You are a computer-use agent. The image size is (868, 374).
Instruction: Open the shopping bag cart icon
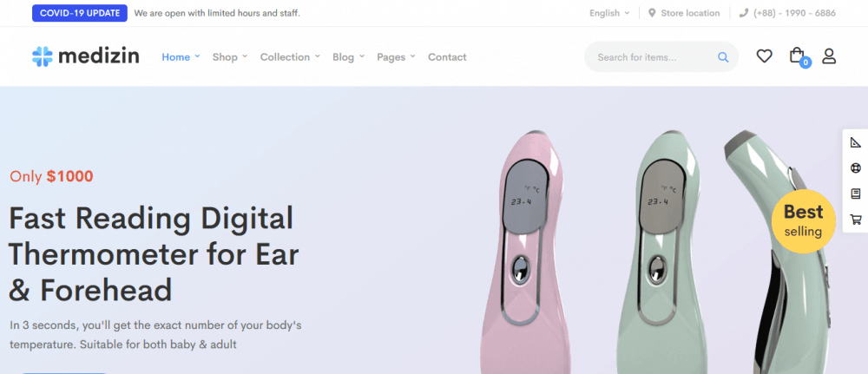797,56
